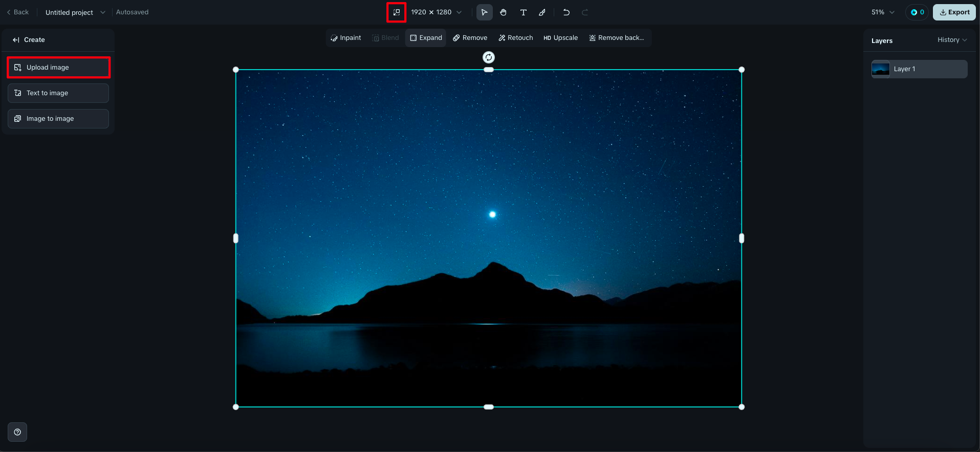
Task: Open the canvas size 1920 × 1280 dropdown
Action: point(436,12)
